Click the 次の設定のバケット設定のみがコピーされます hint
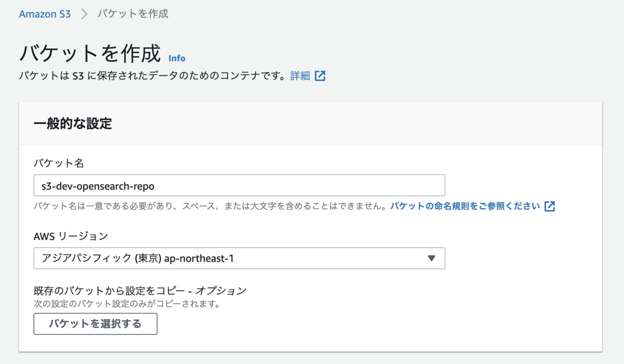The image size is (624, 364). 127,303
